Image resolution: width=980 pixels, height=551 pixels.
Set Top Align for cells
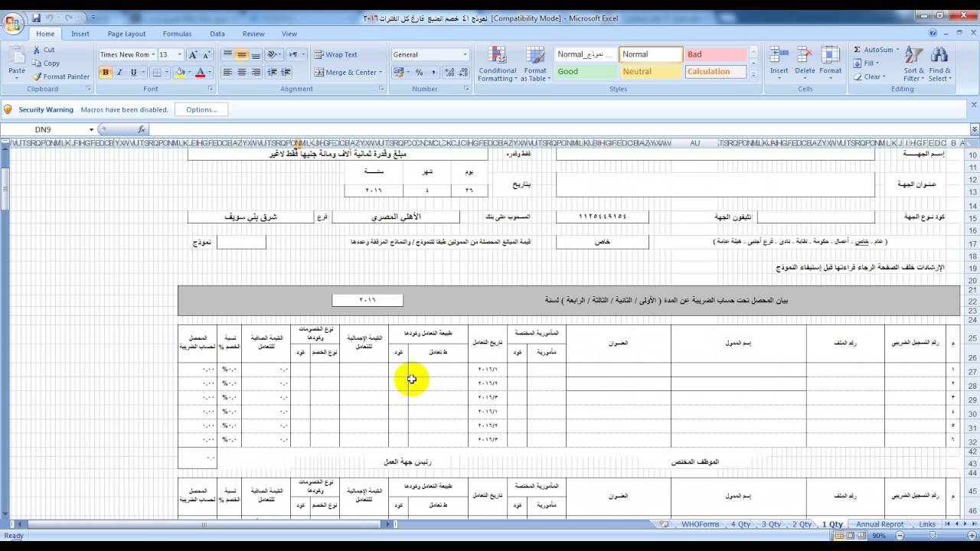click(x=227, y=54)
